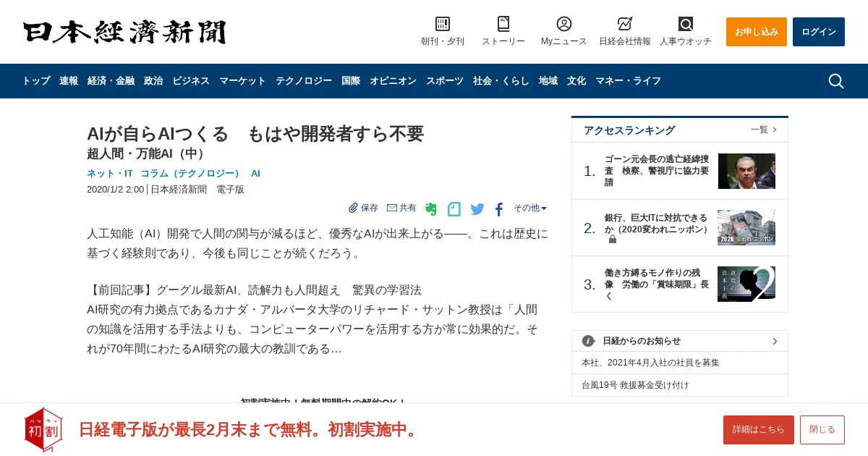868x456 pixels.
Task: Open the ストーリー icon
Action: (503, 24)
